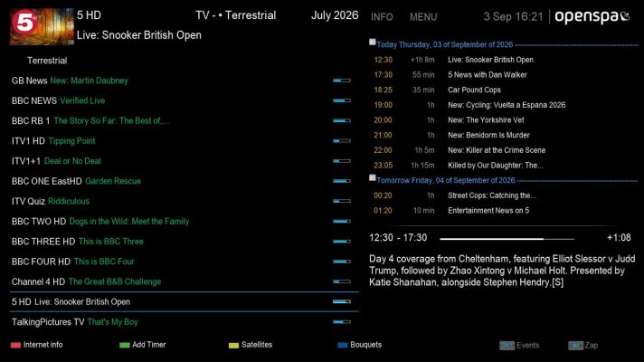
Task: Click the Terrestrial bouquet heading
Action: 47,61
